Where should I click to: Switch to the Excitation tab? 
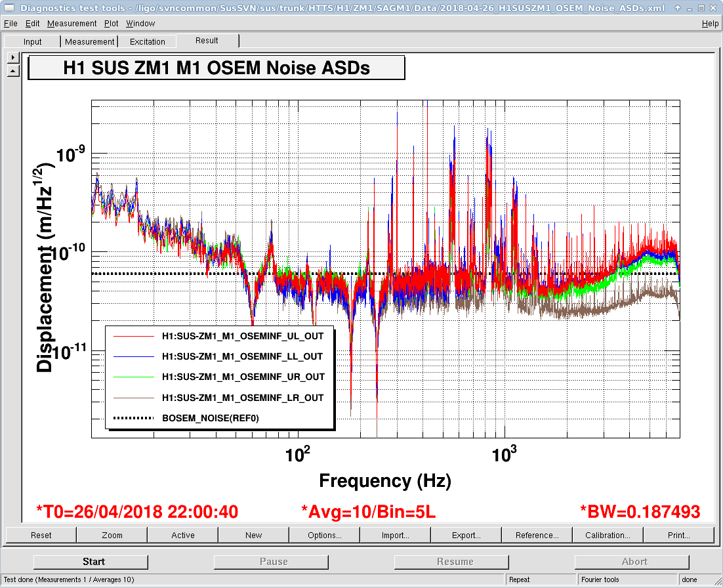148,42
